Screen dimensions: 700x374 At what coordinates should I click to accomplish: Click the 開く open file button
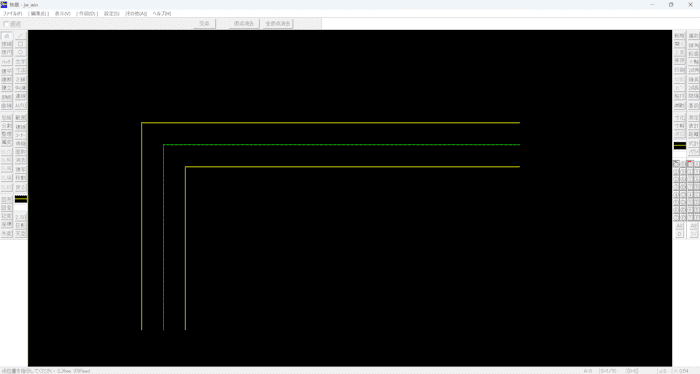tap(679, 44)
